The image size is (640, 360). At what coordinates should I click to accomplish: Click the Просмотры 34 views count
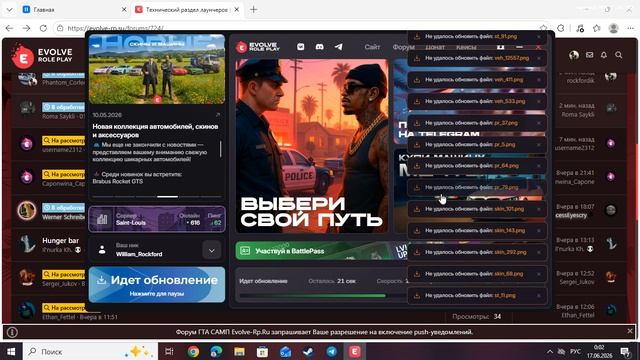pos(477,316)
